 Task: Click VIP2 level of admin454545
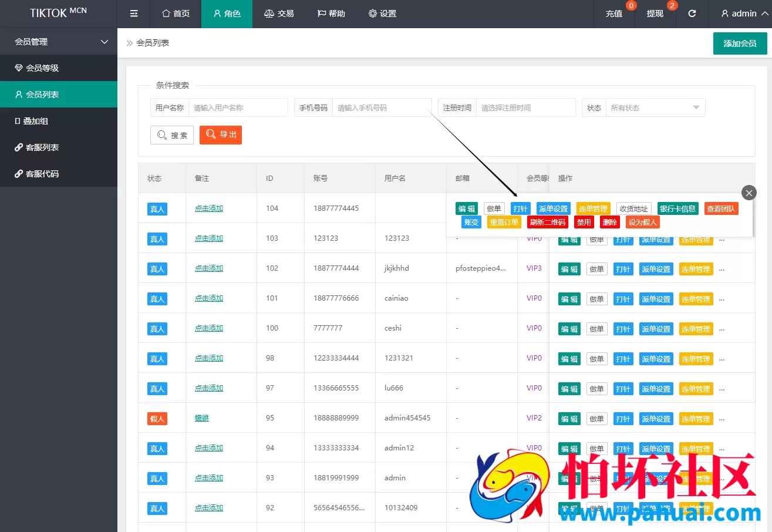click(534, 418)
